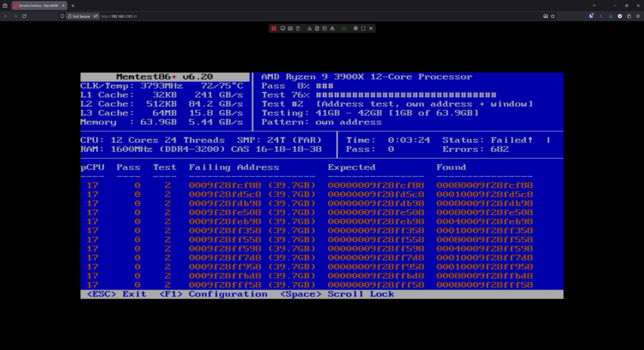Image resolution: width=644 pixels, height=350 pixels.
Task: Click the Memtest86+ v6.20 title text
Action: [164, 77]
